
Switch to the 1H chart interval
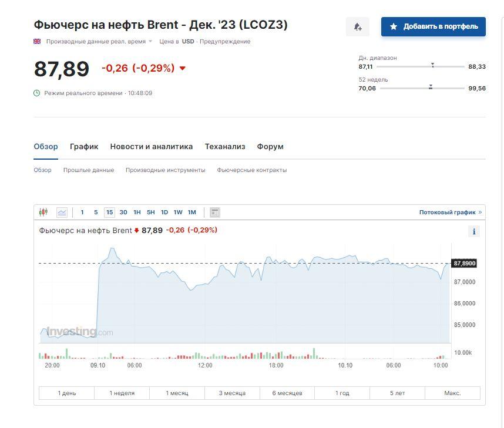(137, 213)
